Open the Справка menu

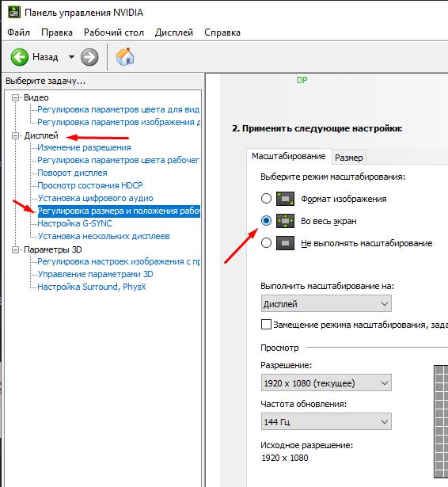222,32
